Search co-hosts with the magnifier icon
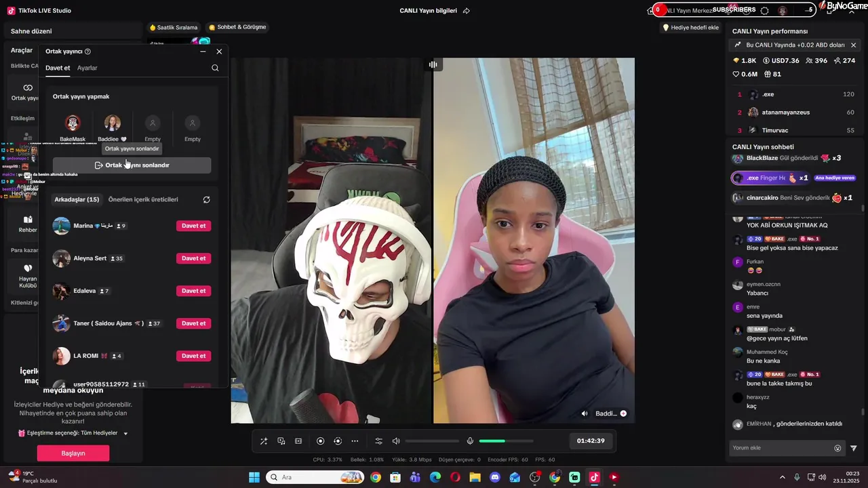Viewport: 868px width, 488px height. pos(215,68)
